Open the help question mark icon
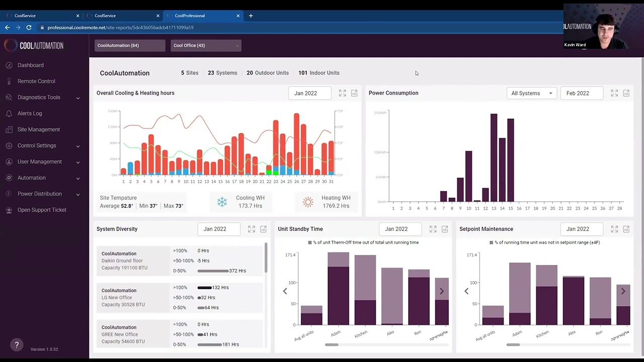 pyautogui.click(x=17, y=344)
